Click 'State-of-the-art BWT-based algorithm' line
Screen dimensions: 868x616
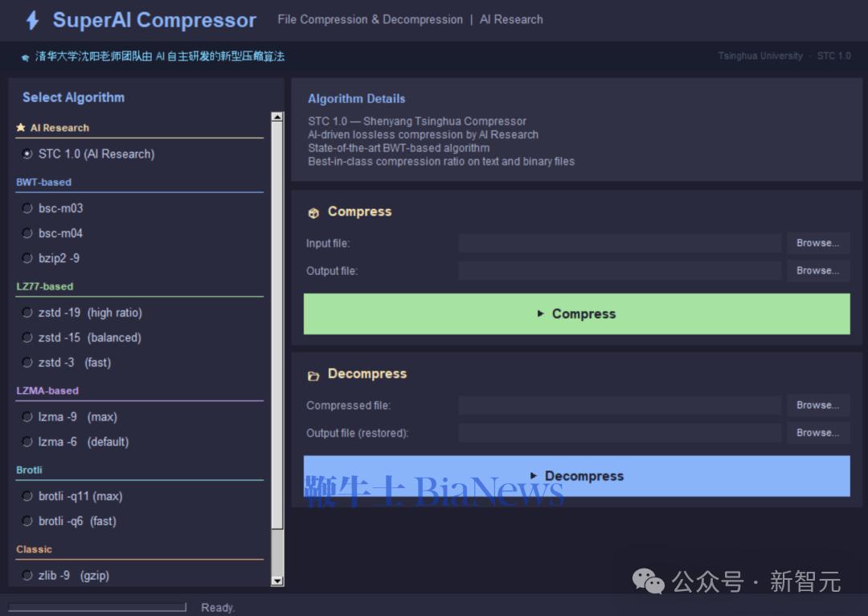click(399, 148)
